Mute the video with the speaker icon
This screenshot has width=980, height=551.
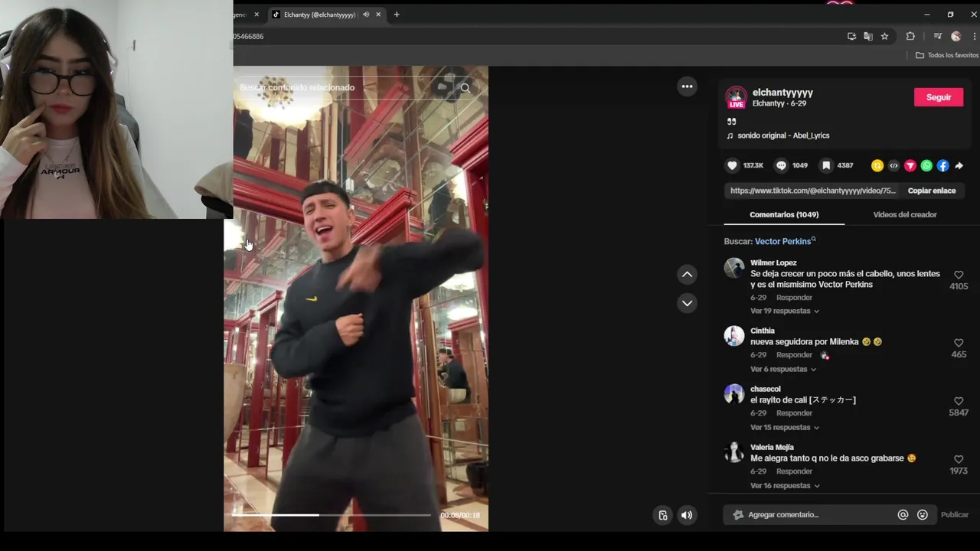coord(687,515)
